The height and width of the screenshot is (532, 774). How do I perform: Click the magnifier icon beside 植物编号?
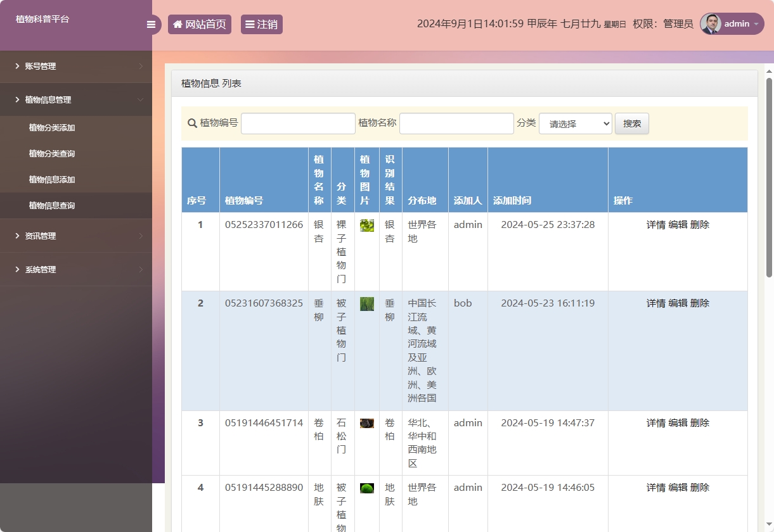192,123
